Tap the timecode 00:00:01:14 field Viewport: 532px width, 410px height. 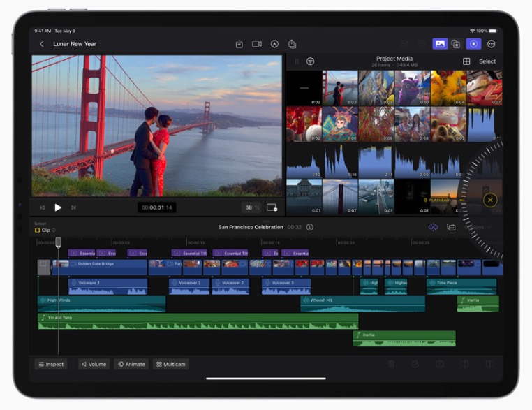tap(157, 207)
